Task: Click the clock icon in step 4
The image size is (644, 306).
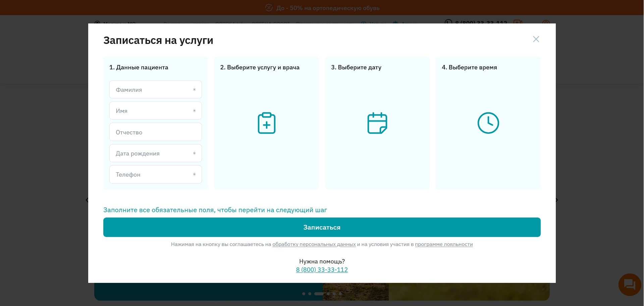Action: point(488,123)
